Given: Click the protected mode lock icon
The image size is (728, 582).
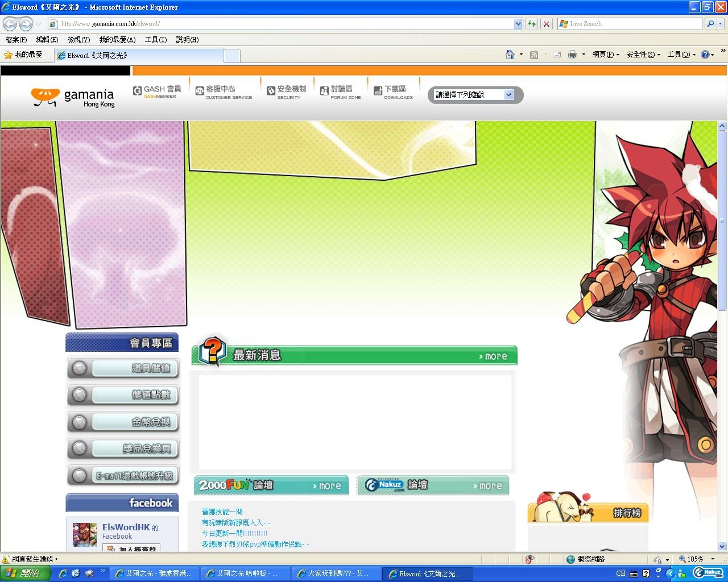Looking at the screenshot, I should tap(658, 559).
